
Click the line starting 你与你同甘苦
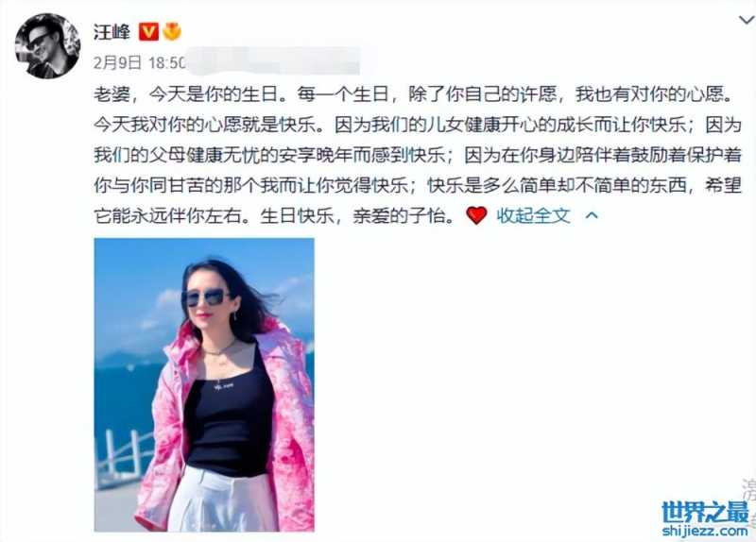click(418, 185)
